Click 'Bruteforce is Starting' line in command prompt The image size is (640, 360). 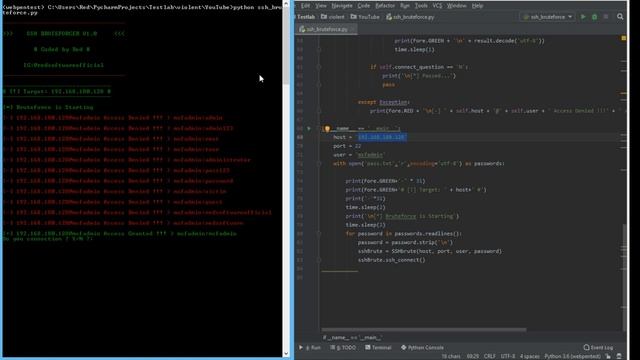point(48,107)
